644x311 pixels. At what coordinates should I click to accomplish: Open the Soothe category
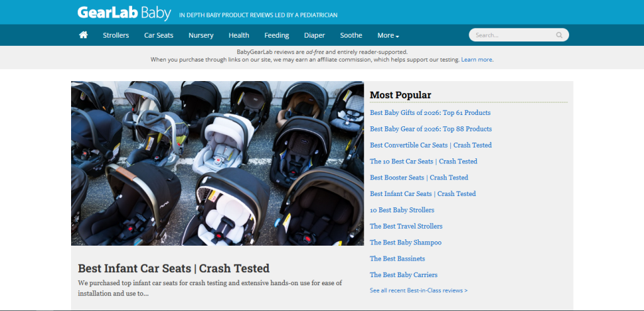[351, 35]
